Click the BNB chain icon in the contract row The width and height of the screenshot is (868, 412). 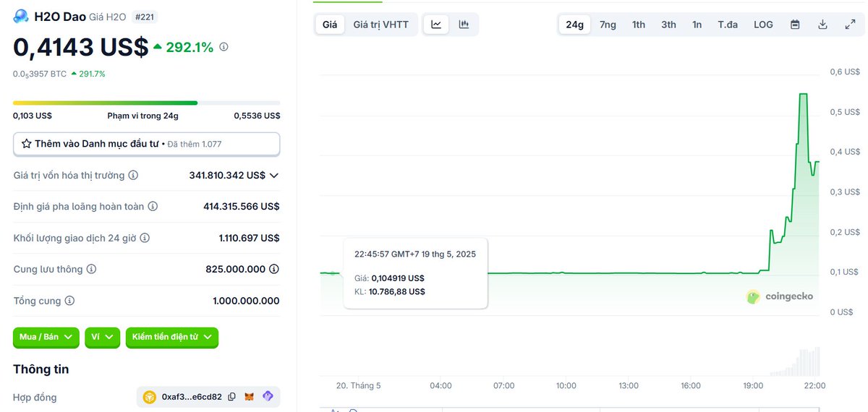point(150,397)
